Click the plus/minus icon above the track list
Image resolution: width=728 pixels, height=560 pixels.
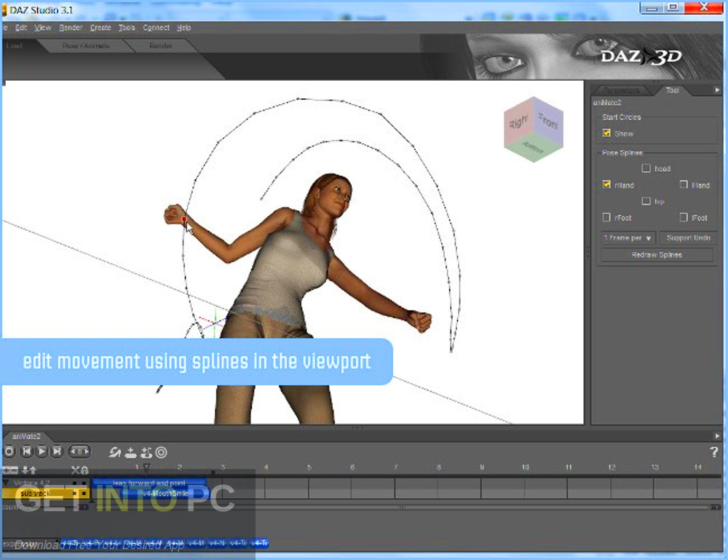coord(10,470)
